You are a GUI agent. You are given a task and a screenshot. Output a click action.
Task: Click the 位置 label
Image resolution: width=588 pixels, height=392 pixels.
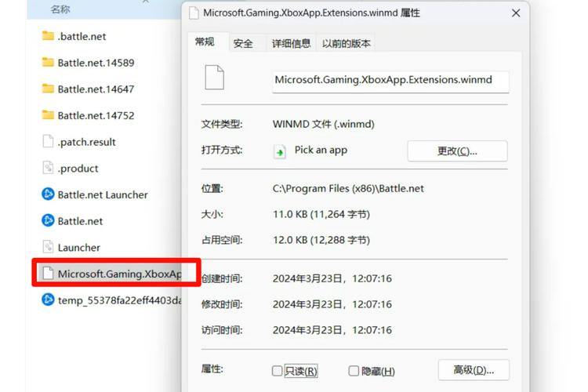tap(212, 188)
